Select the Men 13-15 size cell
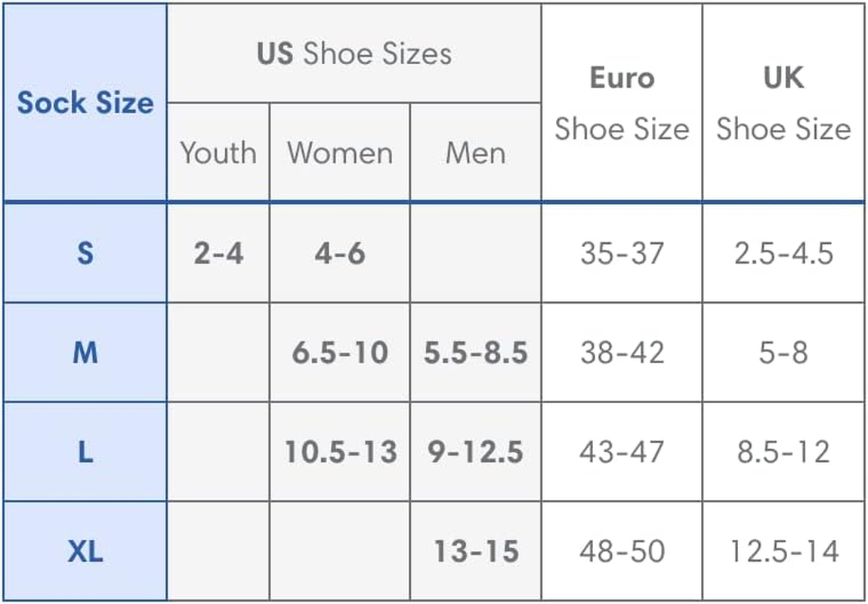This screenshot has width=868, height=604. [x=475, y=551]
